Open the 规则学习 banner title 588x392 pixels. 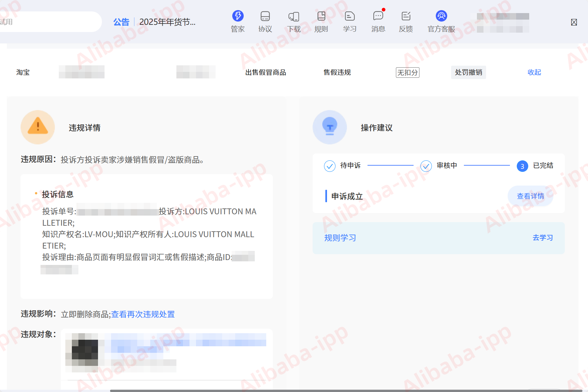point(340,238)
